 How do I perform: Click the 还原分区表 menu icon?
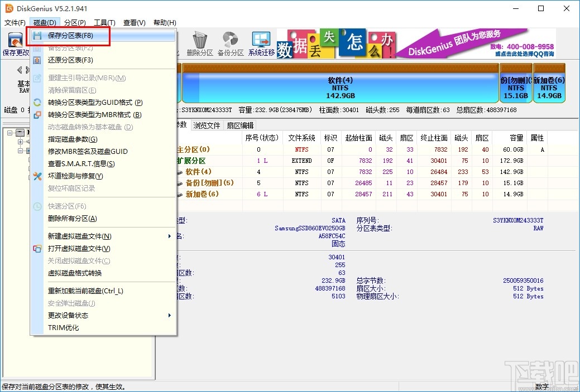(x=37, y=60)
